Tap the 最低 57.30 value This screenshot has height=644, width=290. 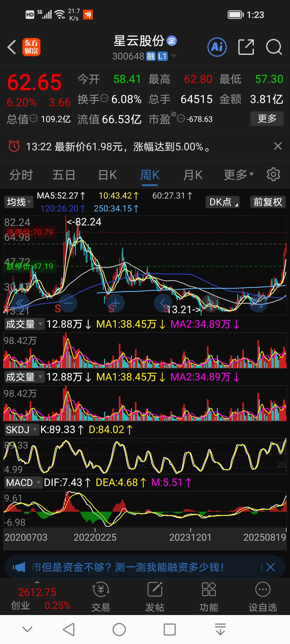(x=269, y=79)
